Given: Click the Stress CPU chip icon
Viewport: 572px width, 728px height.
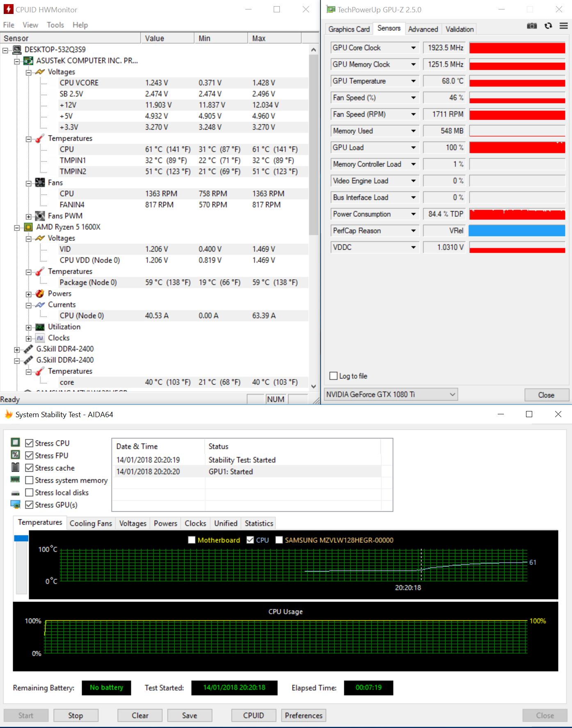Looking at the screenshot, I should tap(16, 442).
